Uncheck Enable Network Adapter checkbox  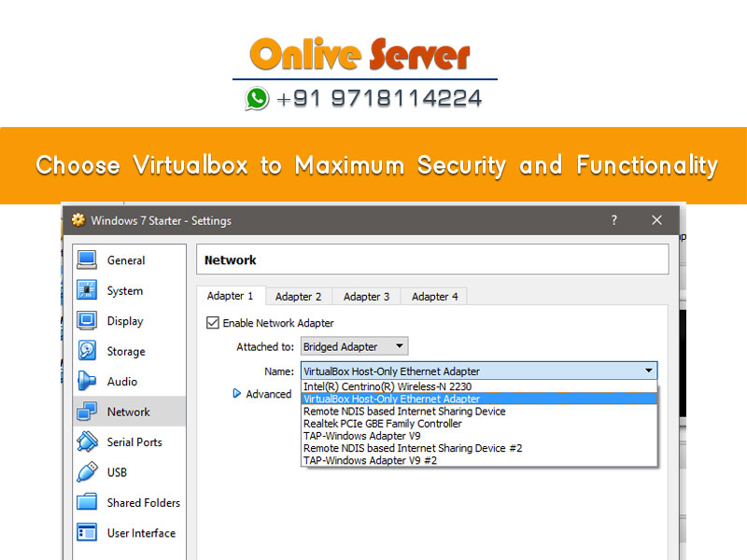[x=213, y=323]
